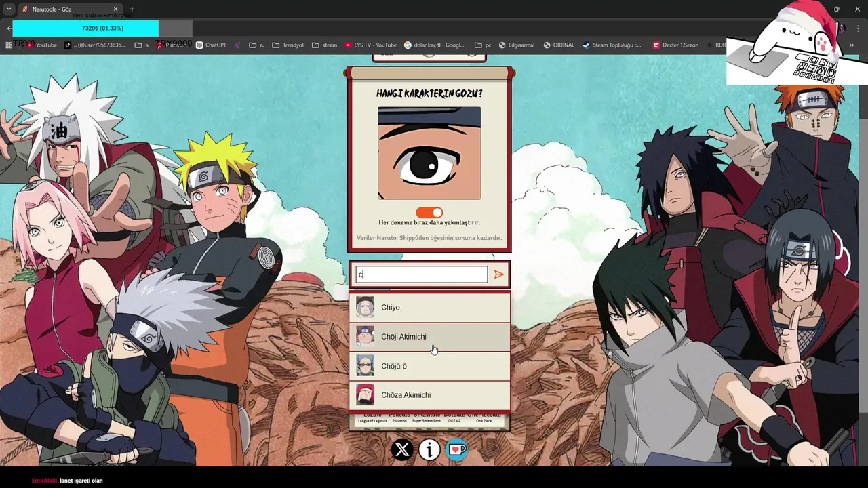868x488 pixels.
Task: Open the EYS TV - YouTube bookmark
Action: (370, 45)
